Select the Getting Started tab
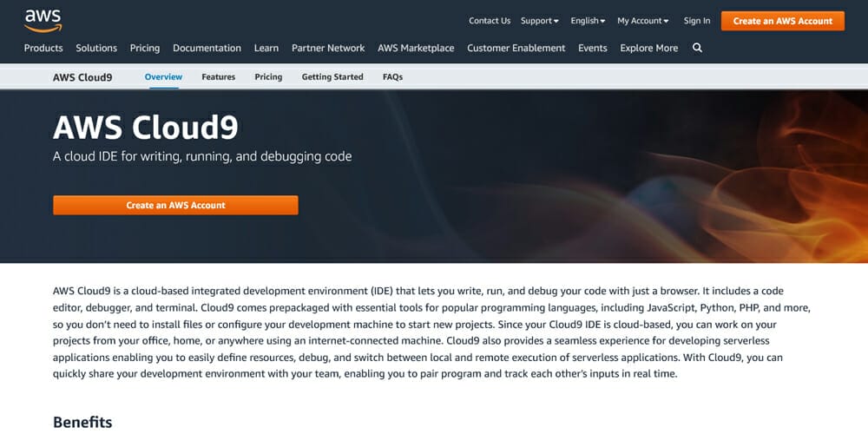The width and height of the screenshot is (868, 434). coord(332,77)
